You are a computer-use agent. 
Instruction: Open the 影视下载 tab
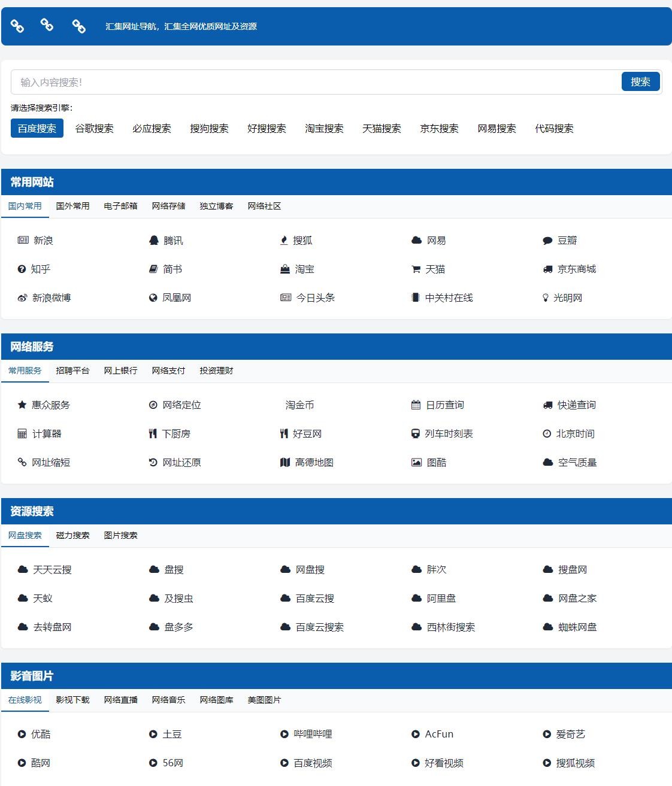[73, 700]
